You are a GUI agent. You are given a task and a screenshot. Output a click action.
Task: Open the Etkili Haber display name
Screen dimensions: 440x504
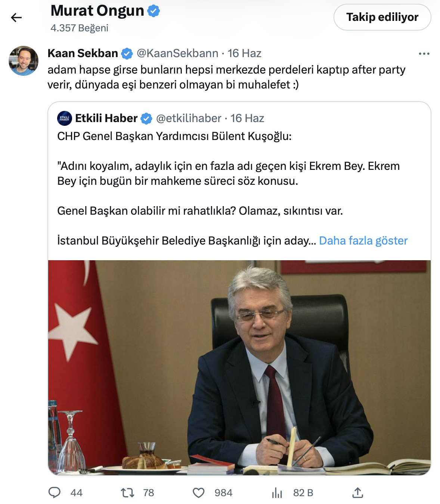(x=106, y=118)
